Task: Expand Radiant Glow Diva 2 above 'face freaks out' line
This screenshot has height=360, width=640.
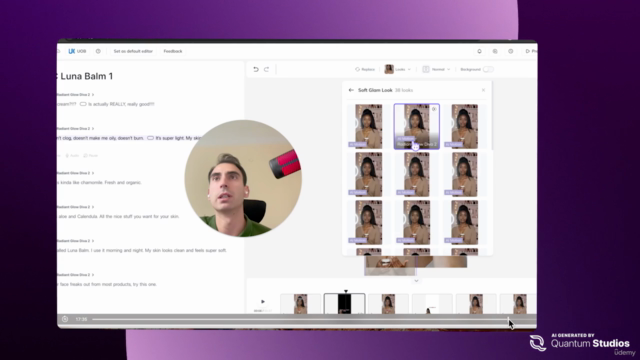Action: (x=76, y=275)
